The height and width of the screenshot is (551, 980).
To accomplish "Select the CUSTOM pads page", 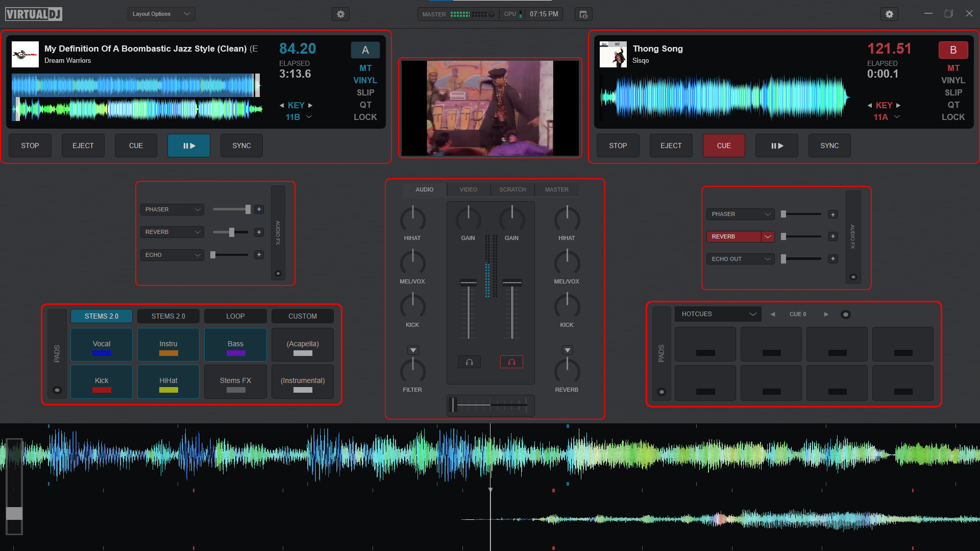I will (303, 316).
